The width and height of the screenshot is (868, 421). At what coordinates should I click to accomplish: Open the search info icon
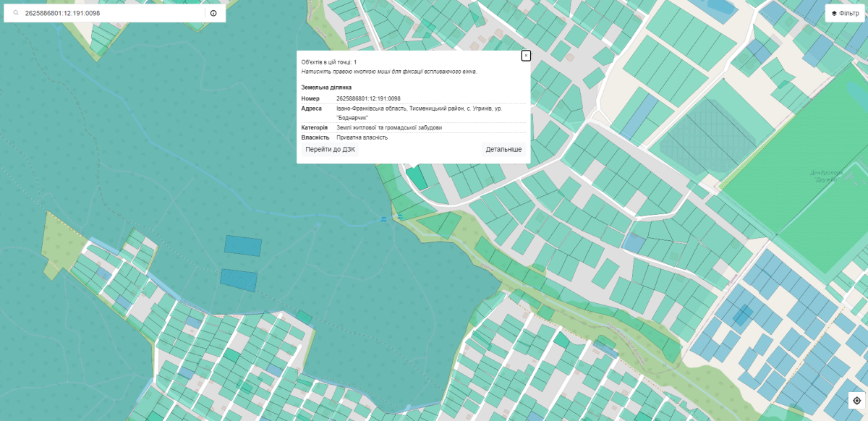pyautogui.click(x=213, y=13)
